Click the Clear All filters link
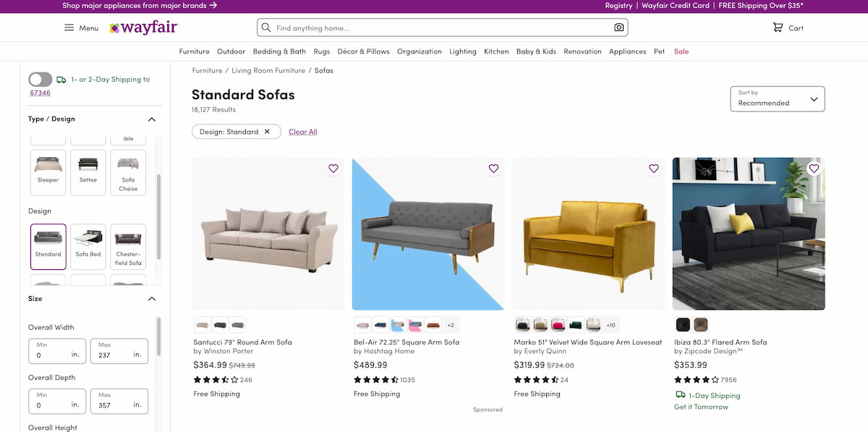868x432 pixels. point(302,131)
